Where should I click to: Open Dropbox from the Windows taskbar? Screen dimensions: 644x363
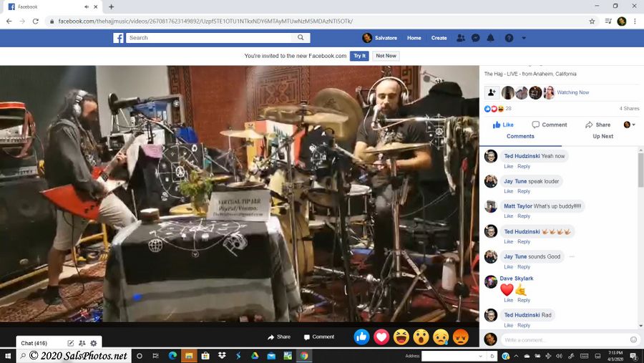pyautogui.click(x=222, y=356)
